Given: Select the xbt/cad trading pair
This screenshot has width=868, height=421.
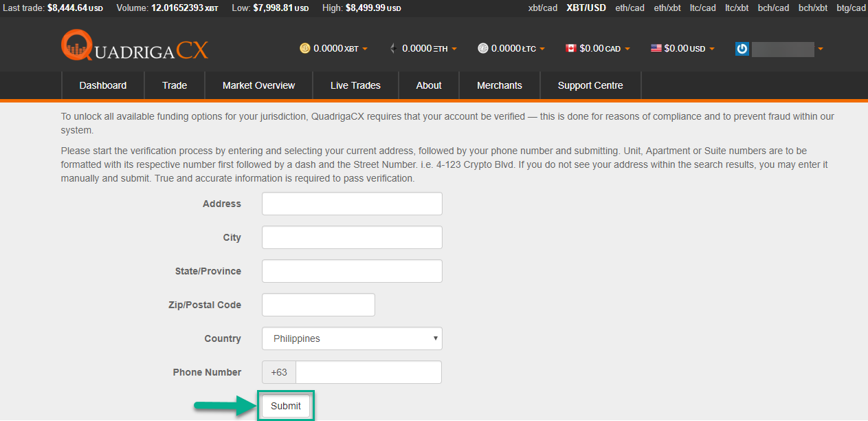Looking at the screenshot, I should (x=543, y=8).
